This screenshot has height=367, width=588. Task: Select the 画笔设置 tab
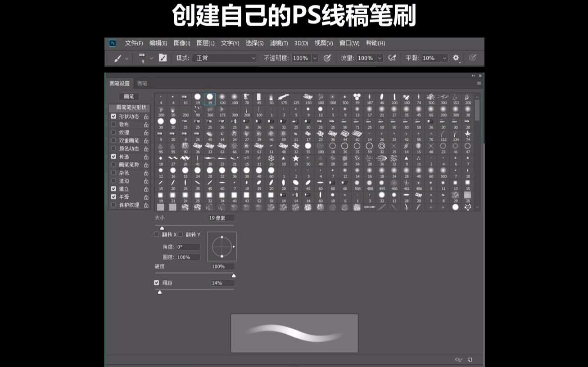point(120,83)
